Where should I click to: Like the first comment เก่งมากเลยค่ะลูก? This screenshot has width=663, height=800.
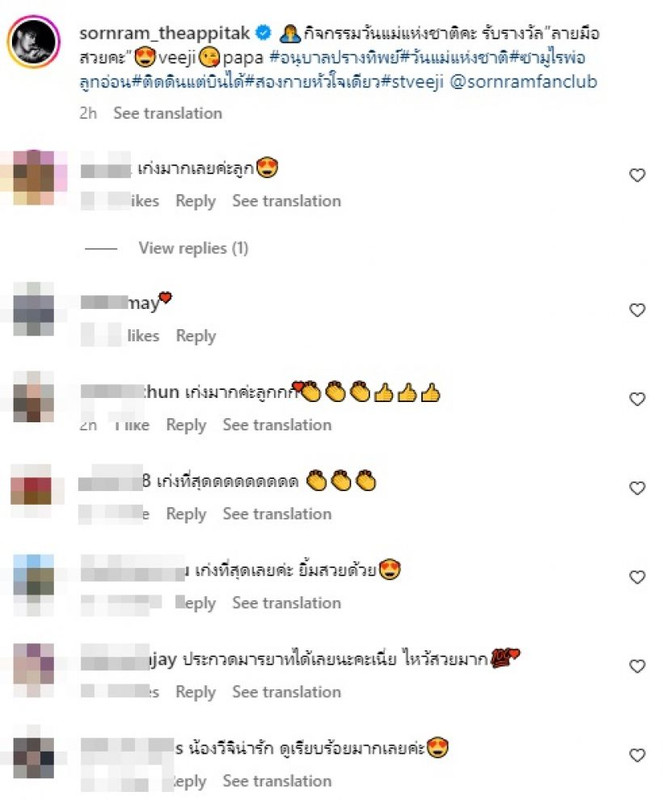click(x=637, y=175)
